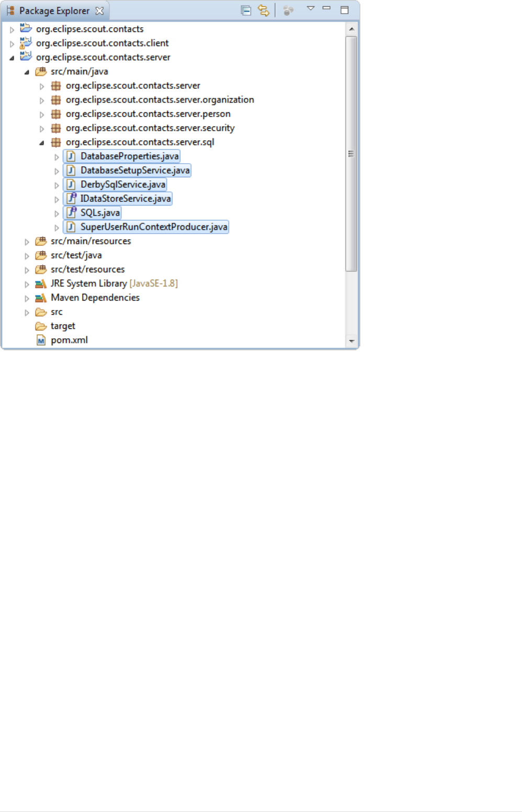Image resolution: width=522 pixels, height=812 pixels.
Task: Expand Maven Dependencies node
Action: pyautogui.click(x=27, y=298)
